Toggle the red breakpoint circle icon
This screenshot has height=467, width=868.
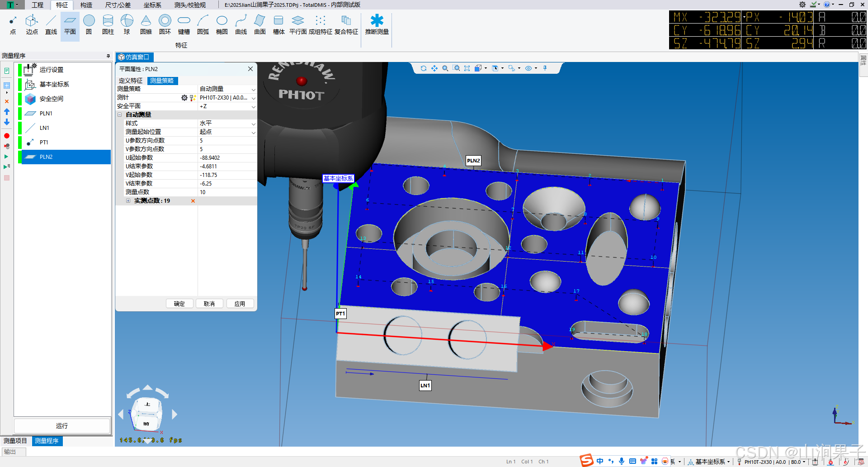pos(7,136)
